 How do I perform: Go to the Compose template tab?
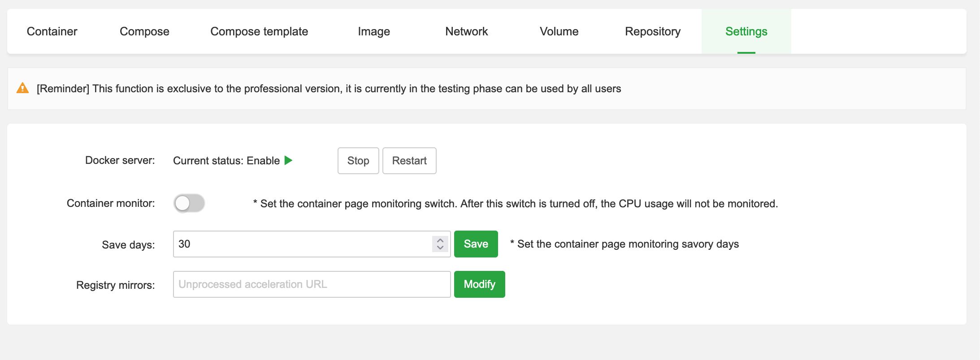click(x=259, y=31)
